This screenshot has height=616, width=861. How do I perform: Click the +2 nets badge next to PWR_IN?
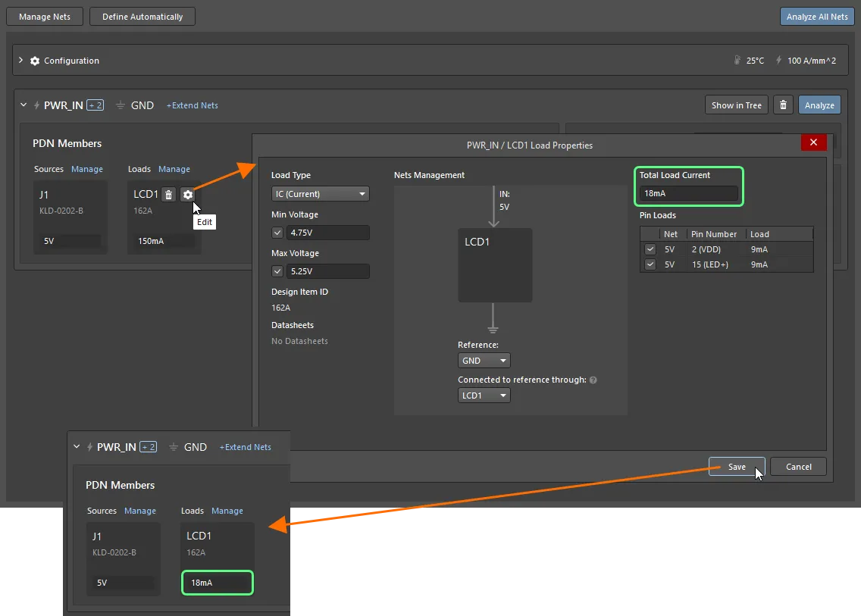point(95,105)
